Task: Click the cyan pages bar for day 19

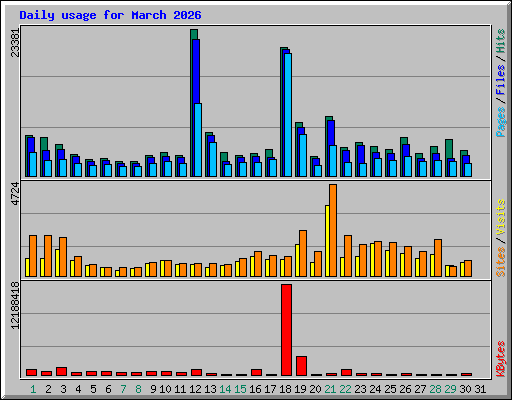Action: [303, 155]
